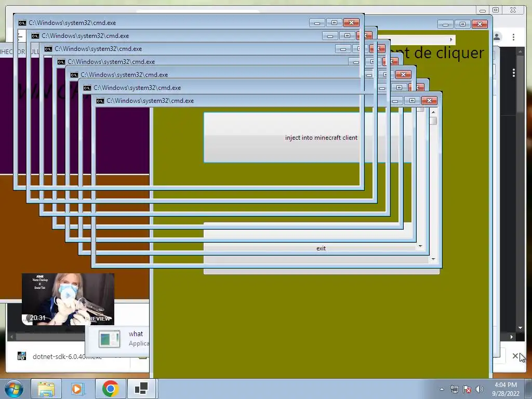The width and height of the screenshot is (532, 399).
Task: Open the clock showing 4:04 PM
Action: point(506,389)
